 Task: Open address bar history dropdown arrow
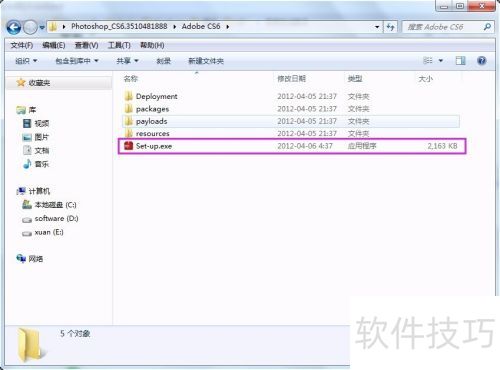pyautogui.click(x=377, y=27)
